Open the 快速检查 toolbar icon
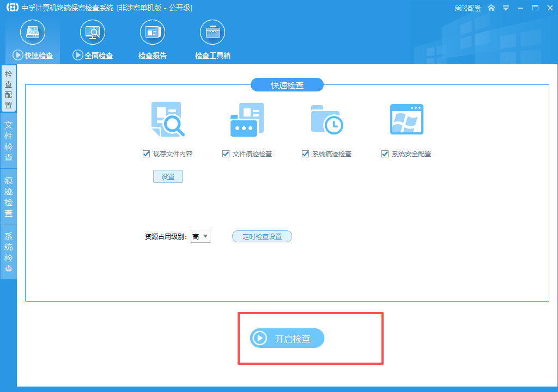The image size is (558, 392). point(33,32)
